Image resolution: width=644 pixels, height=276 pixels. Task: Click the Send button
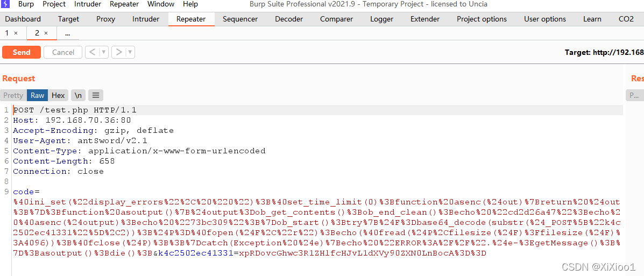click(x=22, y=52)
